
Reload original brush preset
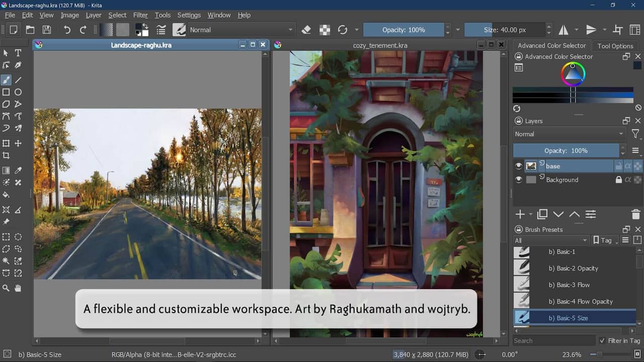click(x=343, y=30)
